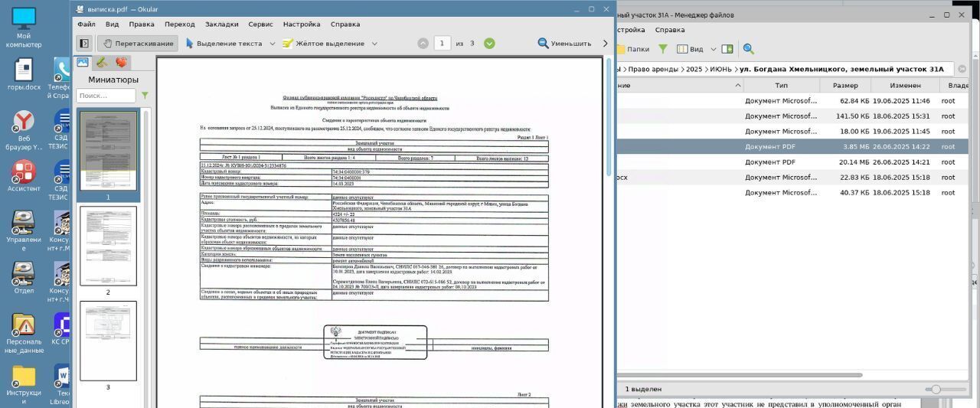Image resolution: width=980 pixels, height=408 pixels.
Task: Open the Настройка menu in Okular
Action: coord(302,24)
